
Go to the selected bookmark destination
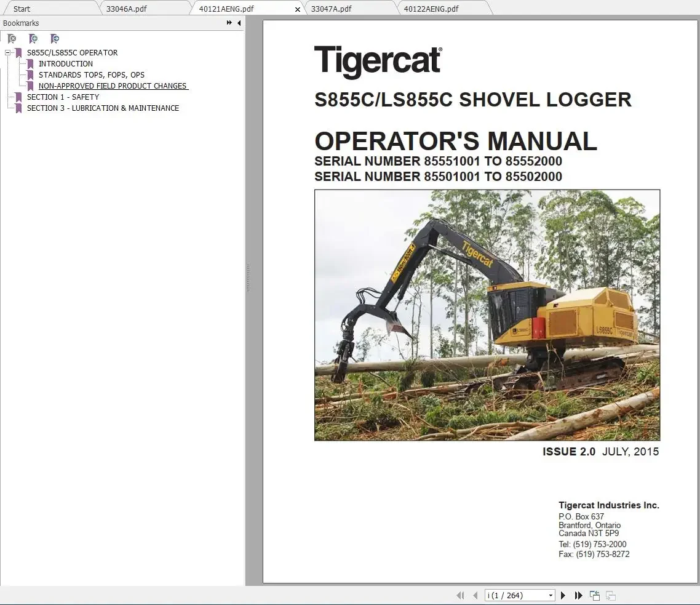[x=54, y=38]
